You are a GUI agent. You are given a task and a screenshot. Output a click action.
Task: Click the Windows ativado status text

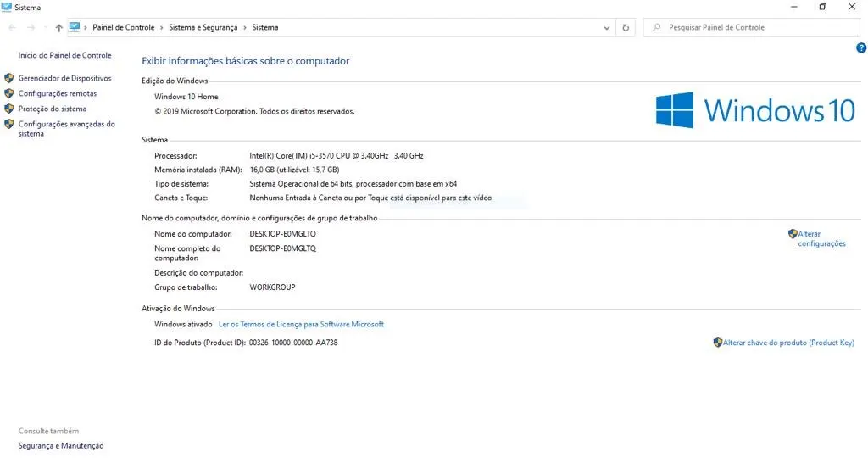tap(183, 324)
